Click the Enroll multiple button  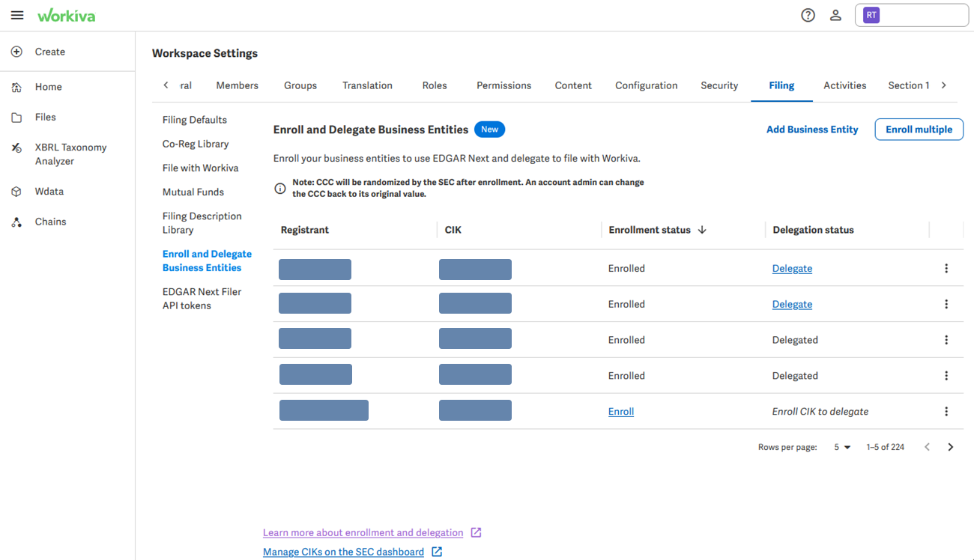(x=919, y=130)
